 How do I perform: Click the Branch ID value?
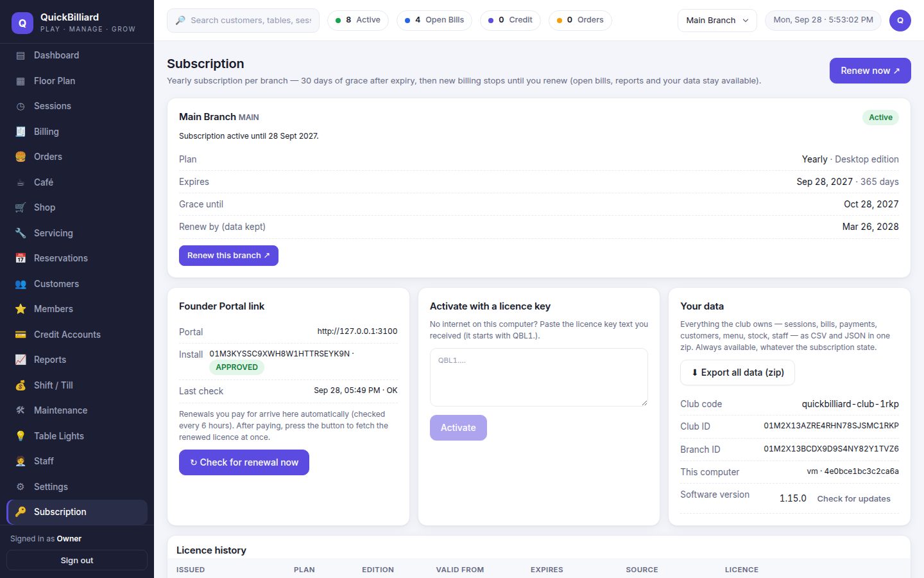[x=831, y=449]
